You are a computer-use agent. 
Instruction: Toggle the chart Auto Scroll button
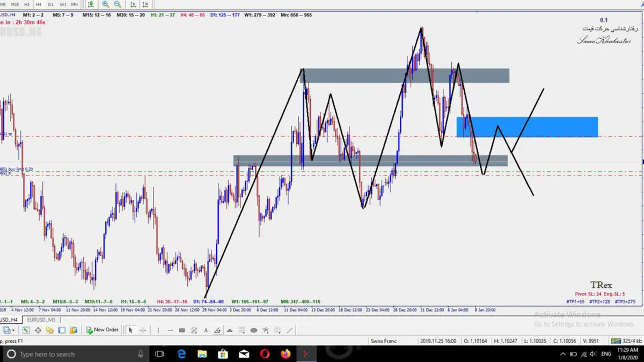(132, 4)
